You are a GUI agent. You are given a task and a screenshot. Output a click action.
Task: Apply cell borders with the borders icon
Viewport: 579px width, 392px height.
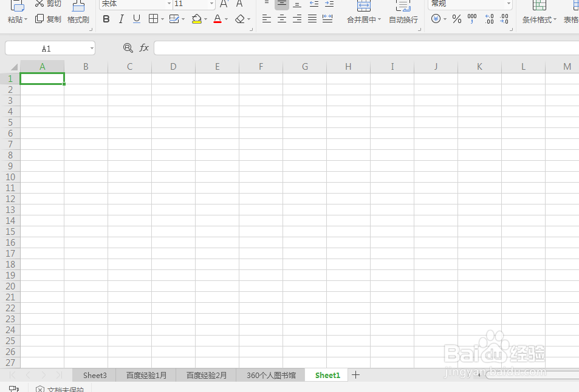point(153,19)
